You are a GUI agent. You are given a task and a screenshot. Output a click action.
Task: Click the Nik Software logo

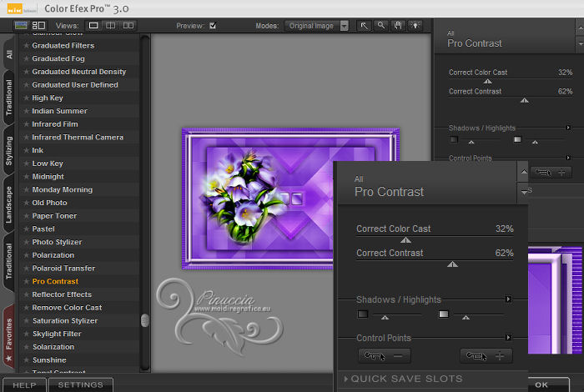coord(21,8)
